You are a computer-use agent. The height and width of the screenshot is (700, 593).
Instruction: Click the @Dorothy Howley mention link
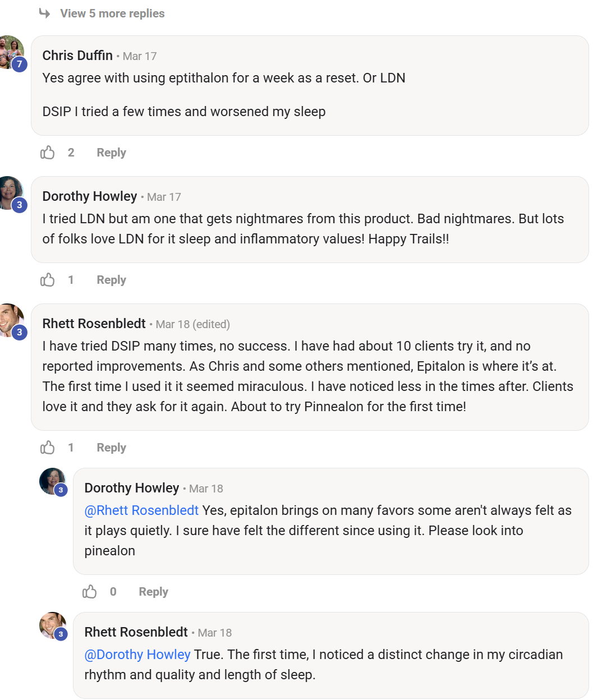click(137, 655)
